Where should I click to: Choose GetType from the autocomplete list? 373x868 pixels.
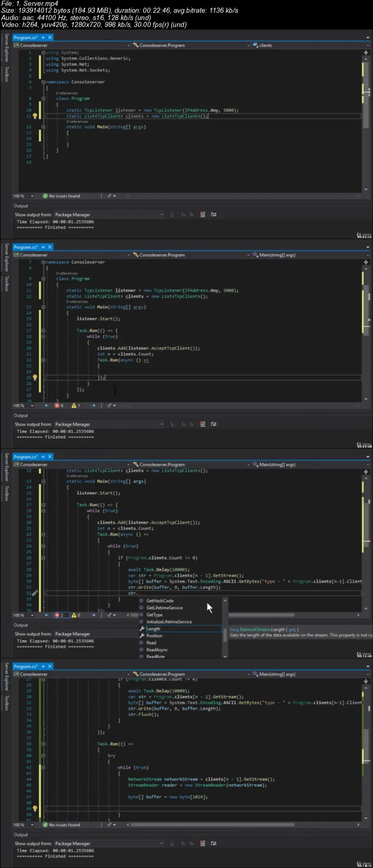pos(154,615)
